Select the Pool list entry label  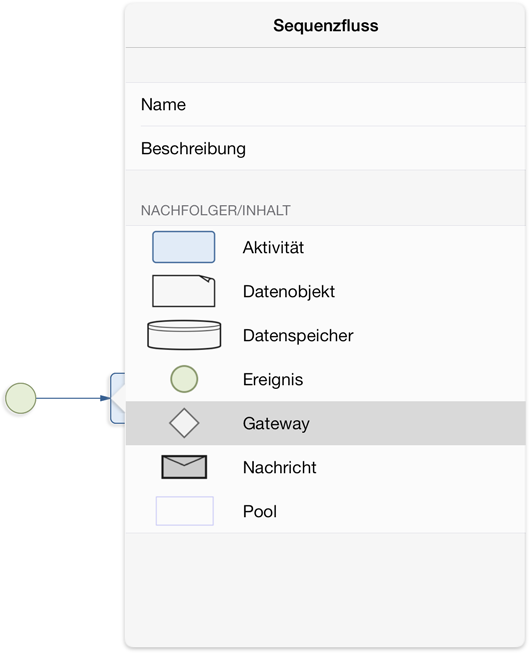[260, 511]
